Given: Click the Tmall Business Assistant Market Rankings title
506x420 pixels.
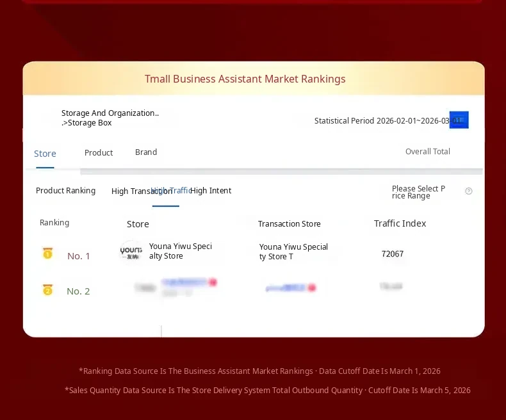Looking at the screenshot, I should coord(245,79).
